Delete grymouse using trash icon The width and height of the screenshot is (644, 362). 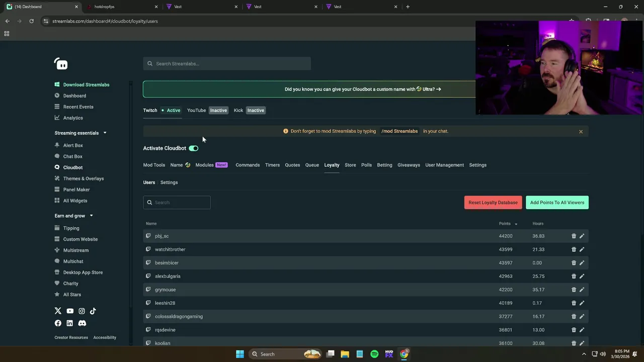coord(574,290)
